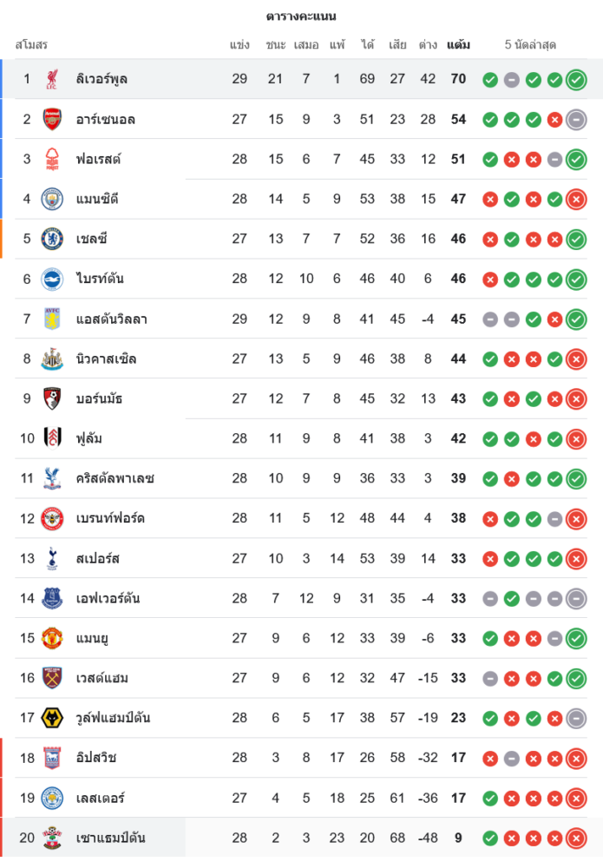Click the Tottenham Spurs club crest
Viewport: 603px width, 868px height.
tap(52, 559)
